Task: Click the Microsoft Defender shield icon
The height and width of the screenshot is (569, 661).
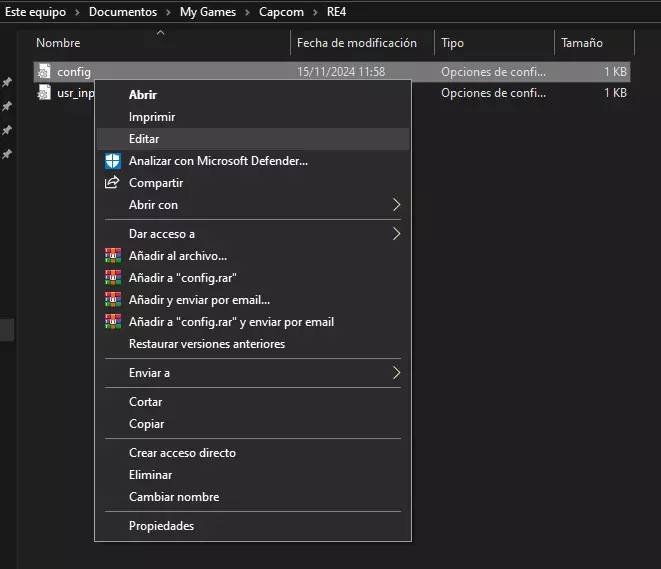Action: point(112,161)
